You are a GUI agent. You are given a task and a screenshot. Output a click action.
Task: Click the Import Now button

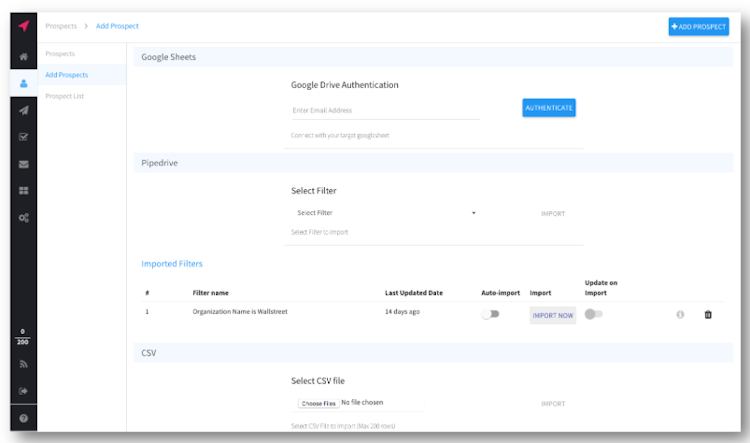click(552, 315)
